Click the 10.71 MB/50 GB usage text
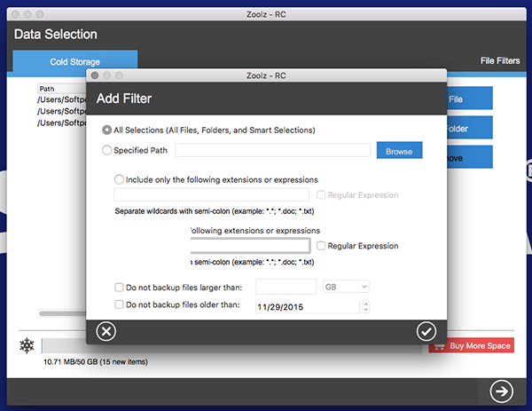The image size is (532, 411). 96,362
